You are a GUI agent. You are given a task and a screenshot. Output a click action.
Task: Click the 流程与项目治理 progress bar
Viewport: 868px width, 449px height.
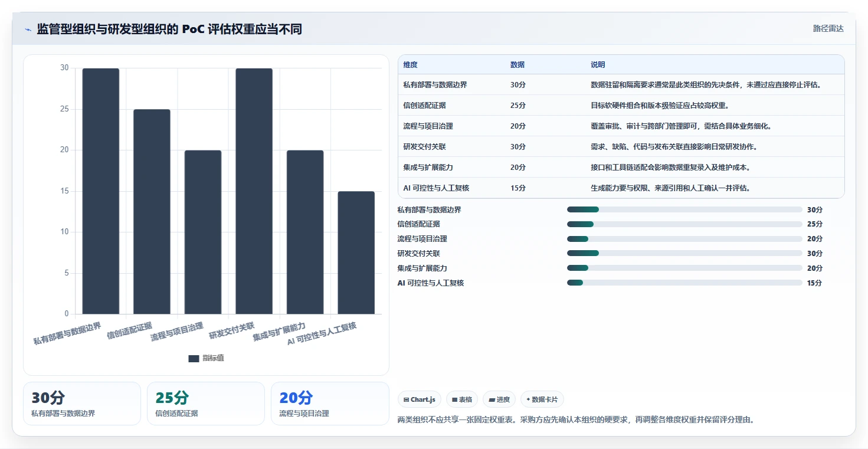coord(684,239)
